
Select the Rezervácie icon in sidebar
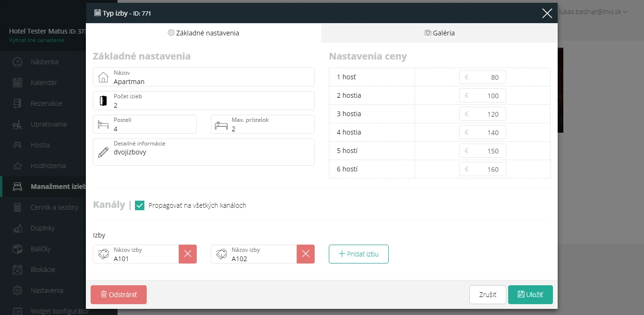(x=17, y=103)
